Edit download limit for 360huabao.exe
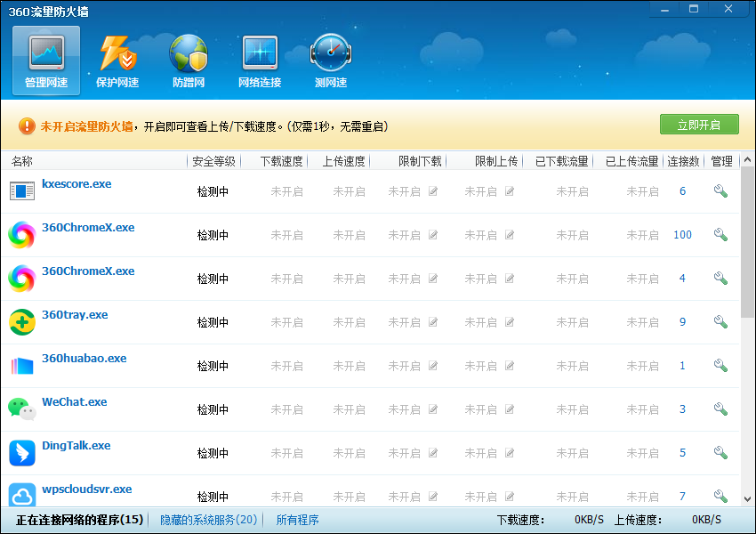This screenshot has width=756, height=534. click(433, 366)
